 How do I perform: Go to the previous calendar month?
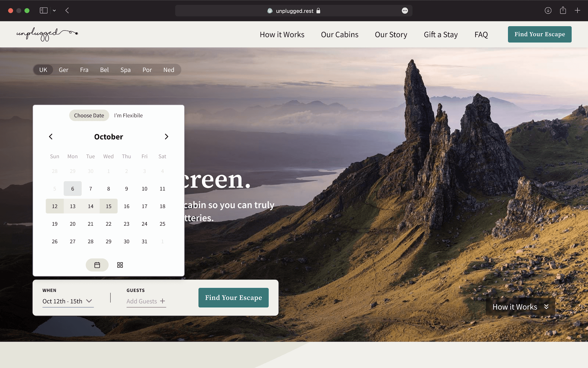pyautogui.click(x=51, y=136)
